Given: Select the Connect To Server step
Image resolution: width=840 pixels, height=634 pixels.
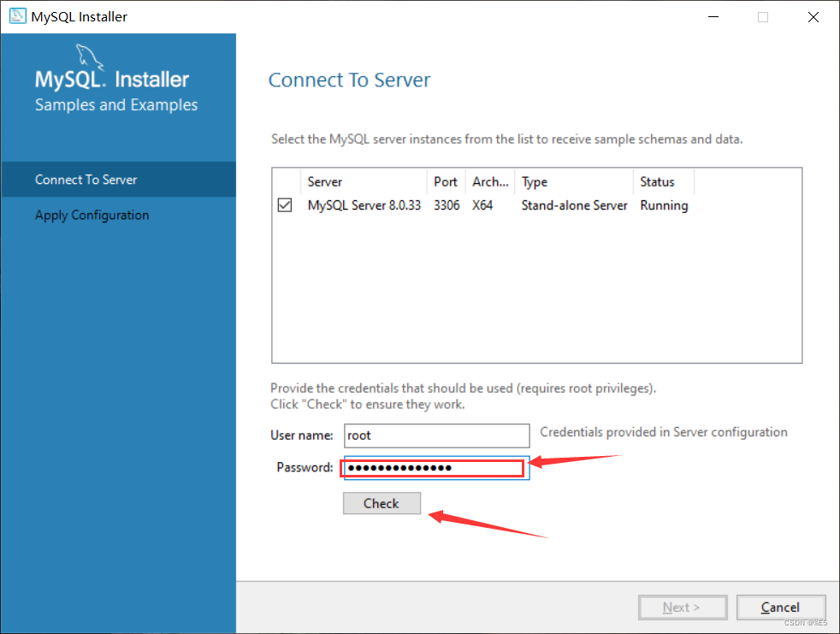Looking at the screenshot, I should point(118,180).
